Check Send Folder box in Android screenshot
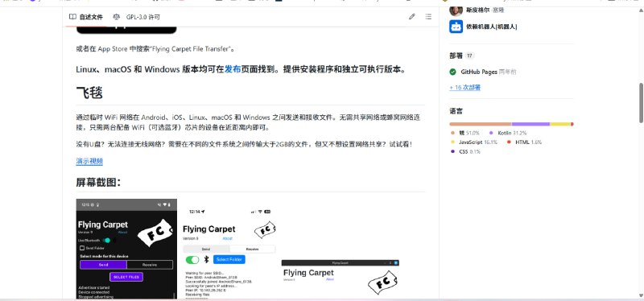The height and width of the screenshot is (301, 644). coord(82,248)
